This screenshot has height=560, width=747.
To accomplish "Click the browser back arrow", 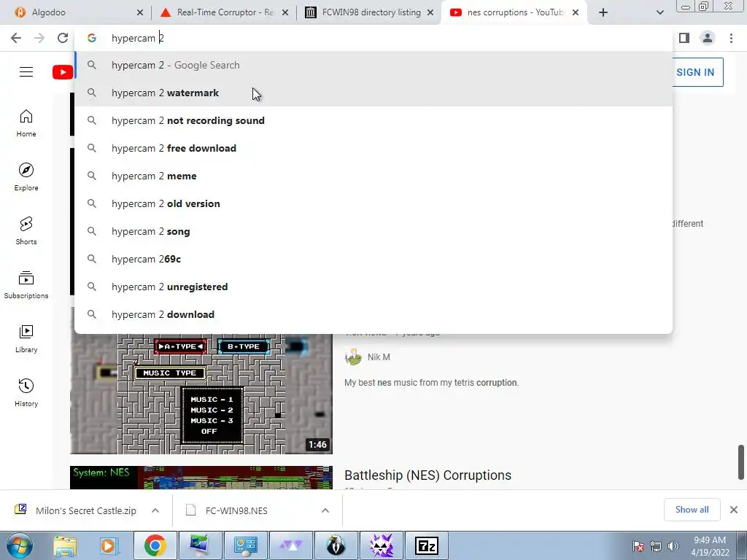I will coord(16,38).
